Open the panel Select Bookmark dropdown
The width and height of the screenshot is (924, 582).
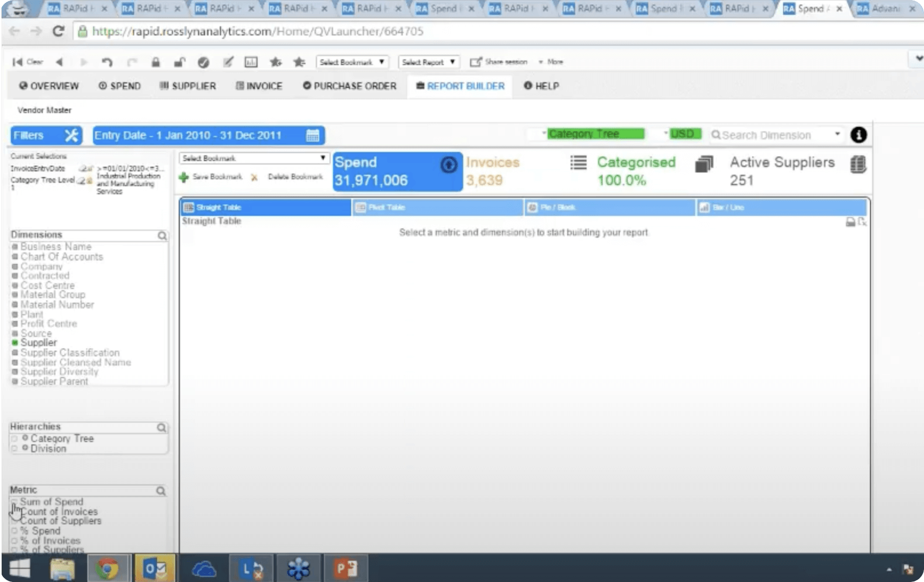click(x=254, y=158)
